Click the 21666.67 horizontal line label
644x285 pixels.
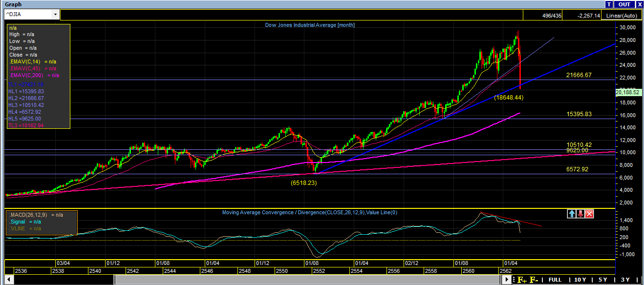(x=579, y=75)
